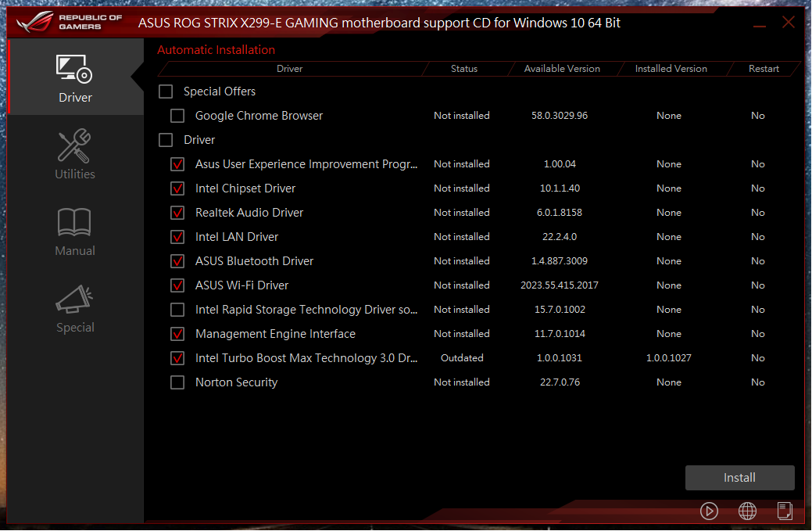Select Management Engine Interface label

[x=276, y=334]
